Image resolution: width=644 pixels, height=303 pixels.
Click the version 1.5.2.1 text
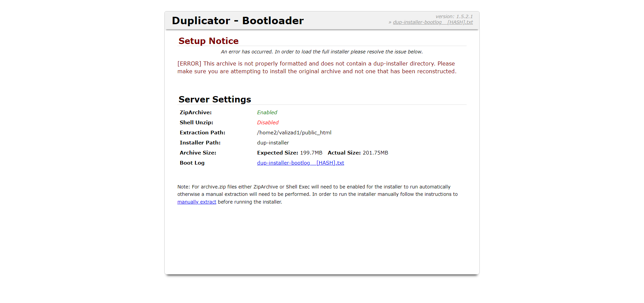tap(454, 16)
